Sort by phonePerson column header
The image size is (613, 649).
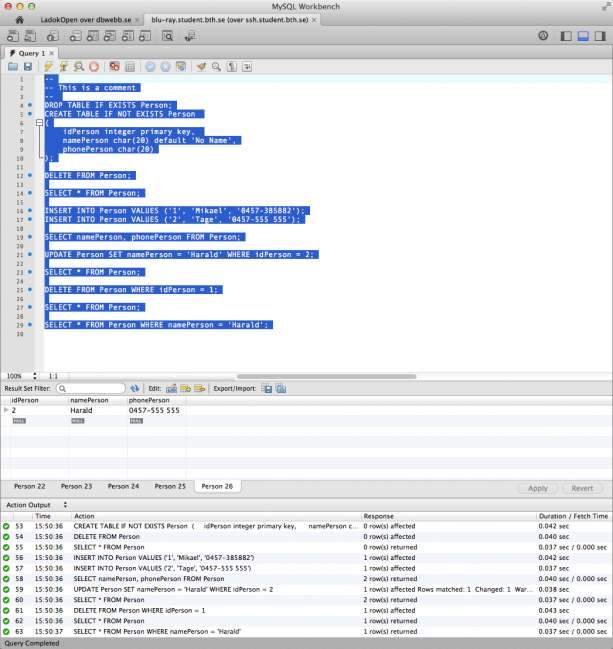pyautogui.click(x=156, y=400)
